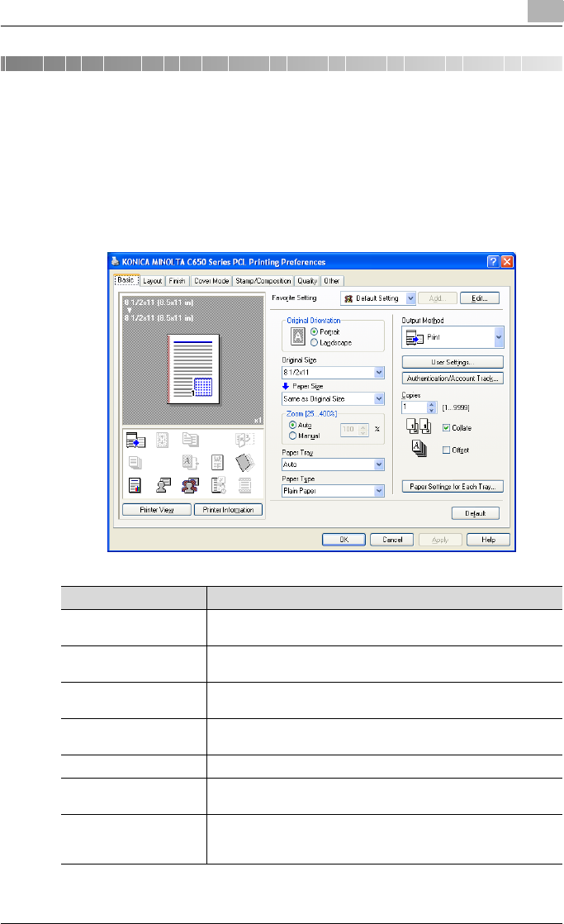The height and width of the screenshot is (924, 564).
Task: Close the Printing Preferences dialog
Action: coord(507,262)
